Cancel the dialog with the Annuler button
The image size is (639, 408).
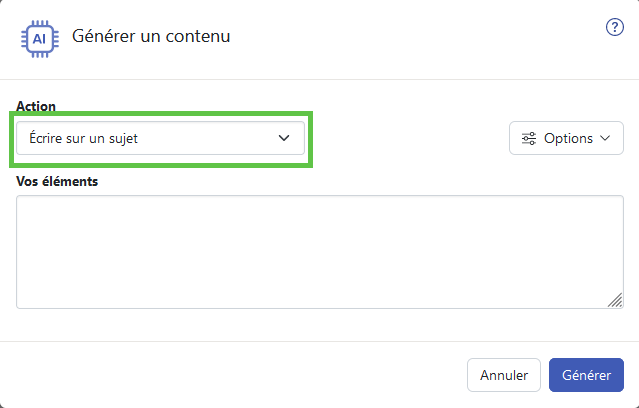click(x=504, y=375)
